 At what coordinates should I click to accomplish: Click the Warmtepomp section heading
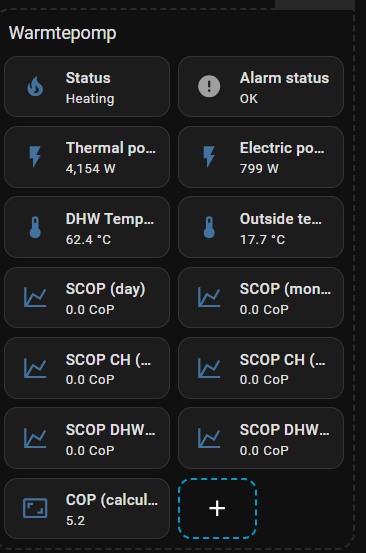(62, 34)
